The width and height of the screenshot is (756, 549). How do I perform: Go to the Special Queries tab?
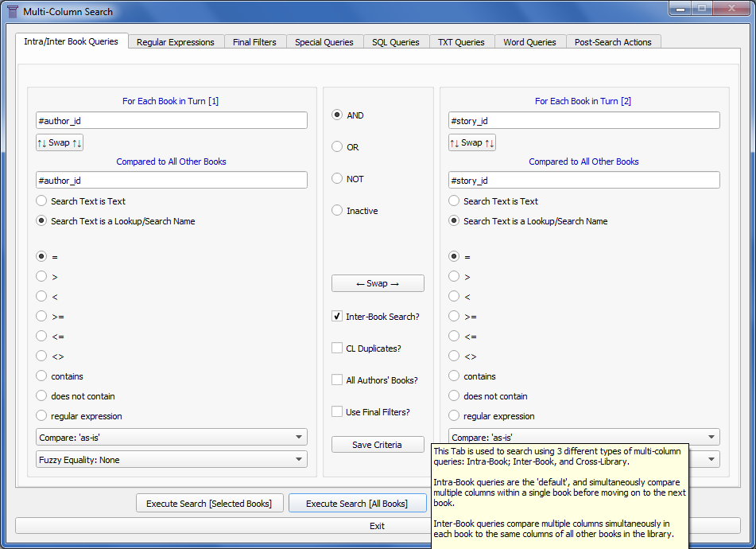tap(324, 42)
